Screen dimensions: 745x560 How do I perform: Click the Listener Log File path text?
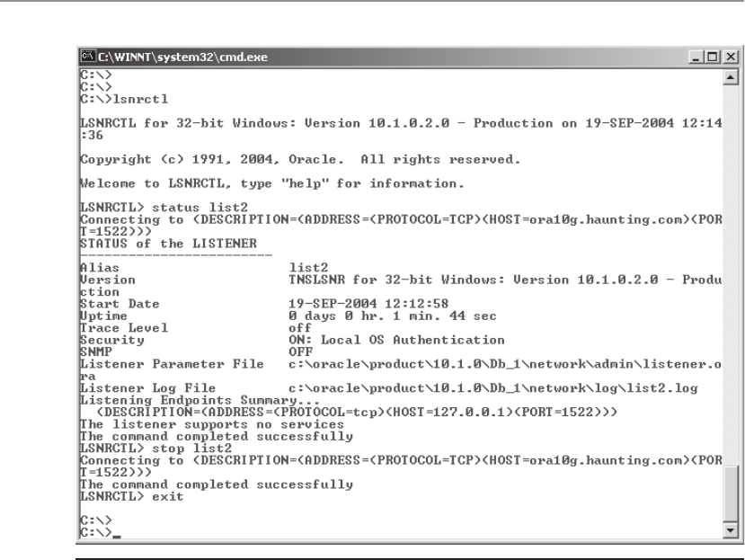coord(493,388)
